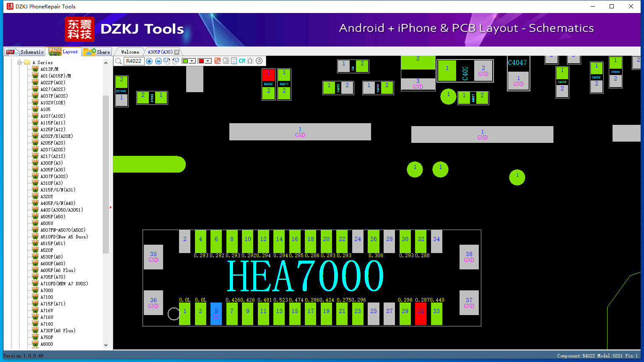This screenshot has width=644, height=362.
Task: Switch to the Schematic tab
Action: click(25, 52)
